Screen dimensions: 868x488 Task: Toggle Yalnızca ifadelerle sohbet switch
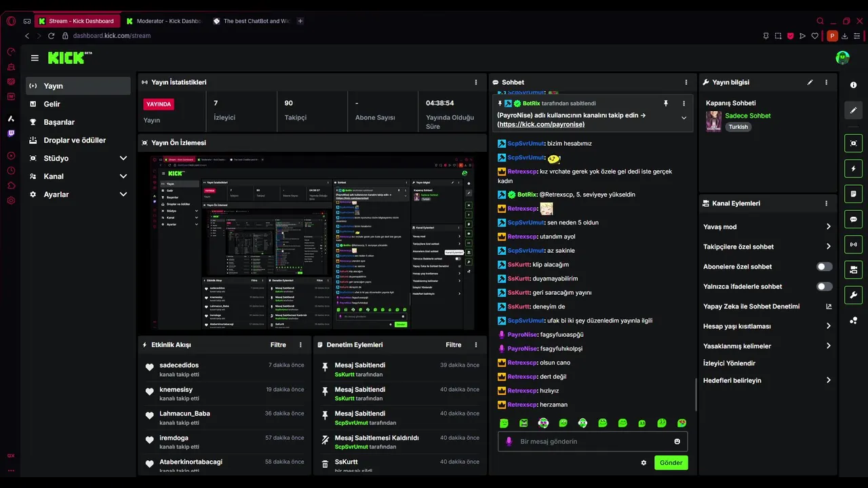[824, 287]
